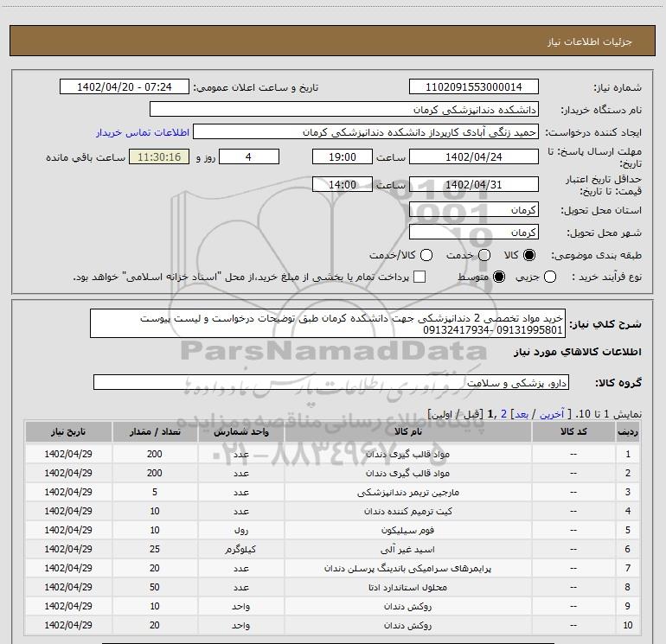Select the کالا radio button

click(529, 255)
